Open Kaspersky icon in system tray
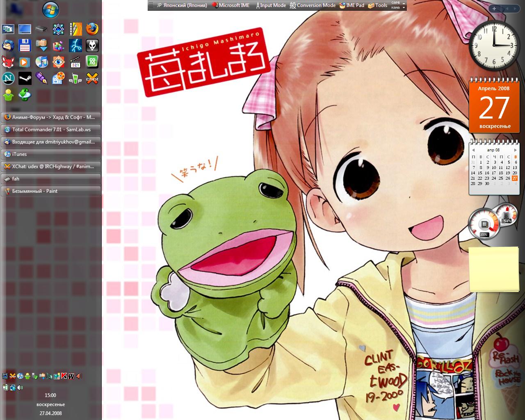The width and height of the screenshot is (525, 420). [64, 376]
